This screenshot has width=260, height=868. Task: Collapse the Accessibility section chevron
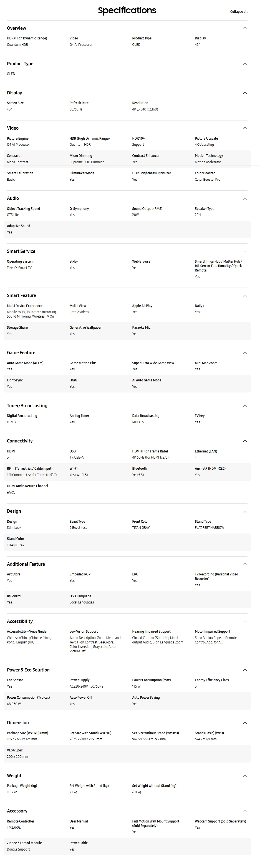[x=245, y=621]
